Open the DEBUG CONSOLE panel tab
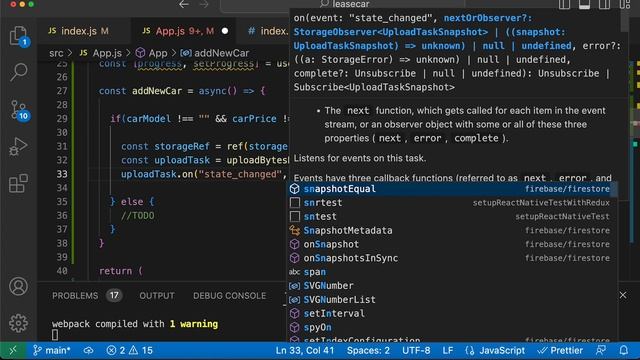The image size is (640, 360). point(229,296)
